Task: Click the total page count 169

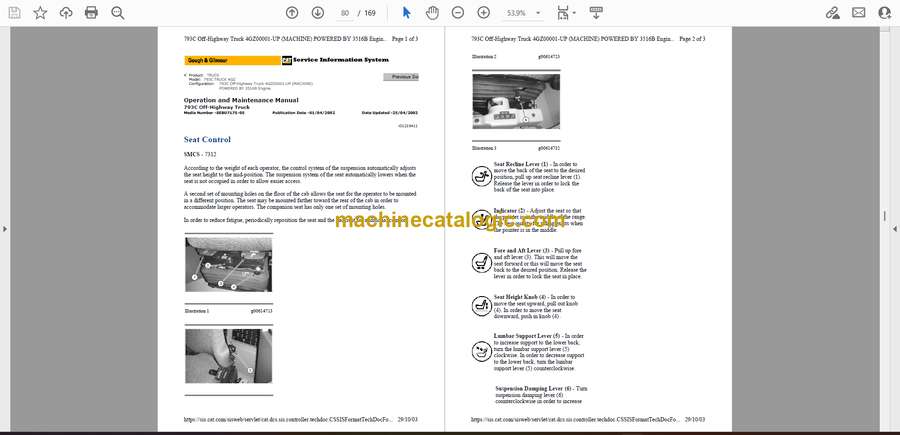Action: (x=370, y=13)
